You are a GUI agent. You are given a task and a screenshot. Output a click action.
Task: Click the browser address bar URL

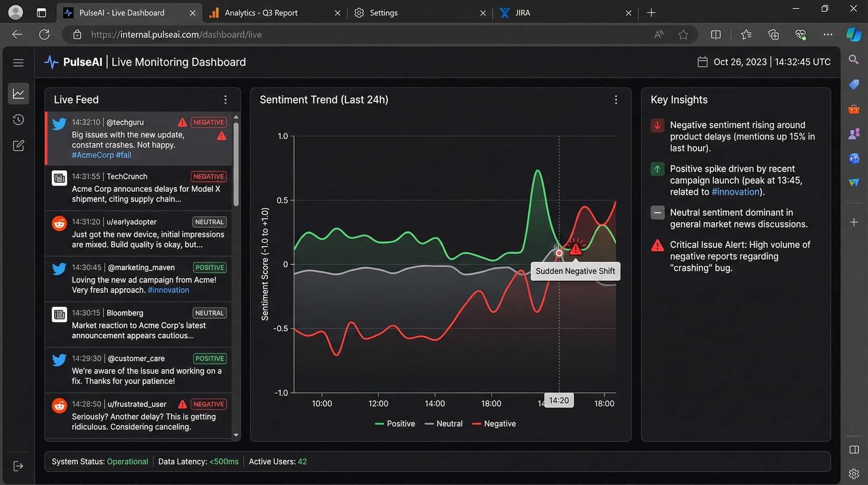pos(176,35)
